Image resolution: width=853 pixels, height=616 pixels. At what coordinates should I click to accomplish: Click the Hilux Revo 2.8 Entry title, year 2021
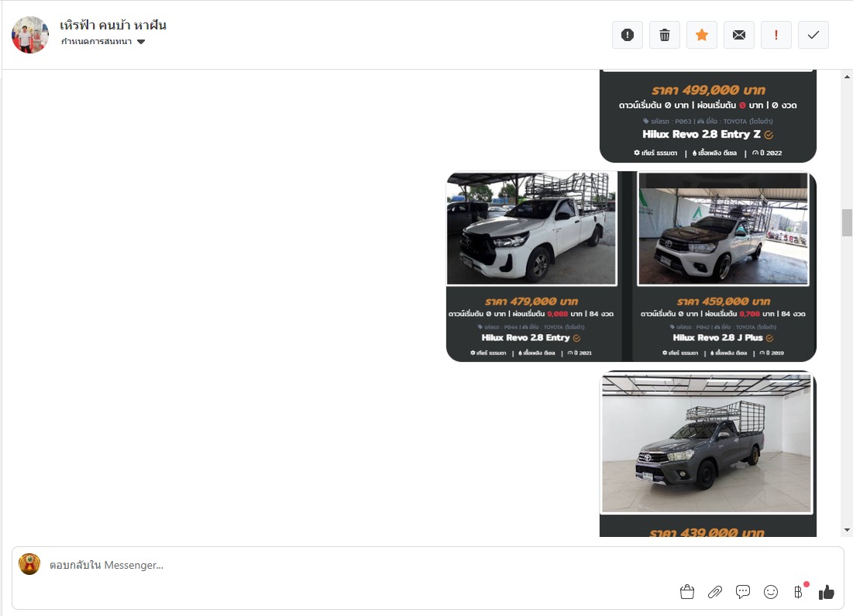pos(525,337)
